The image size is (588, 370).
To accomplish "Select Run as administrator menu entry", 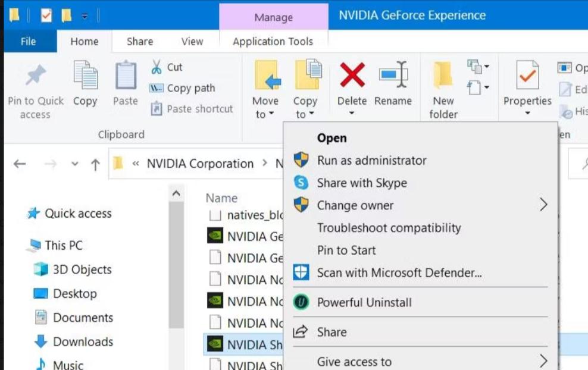I will 371,160.
